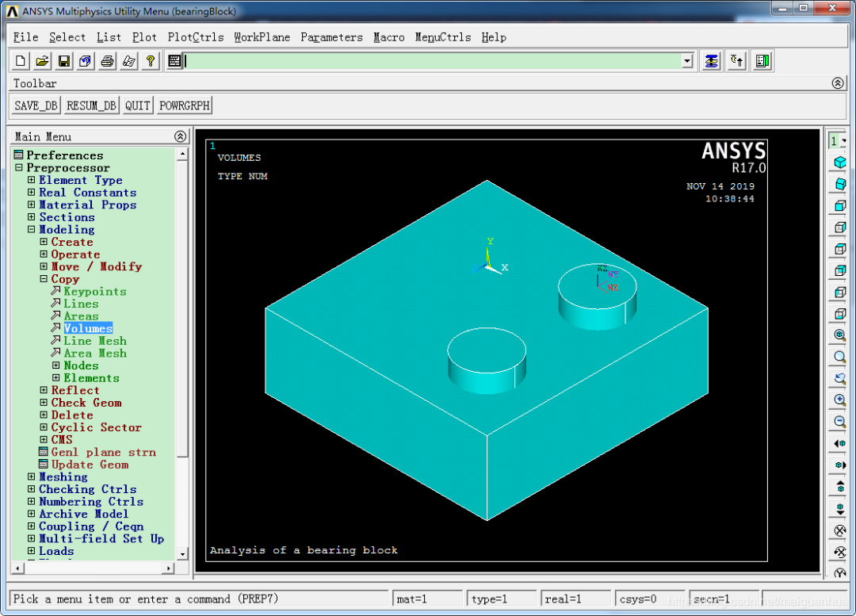
Task: Click the csys=0 status bar entry
Action: coord(650,599)
